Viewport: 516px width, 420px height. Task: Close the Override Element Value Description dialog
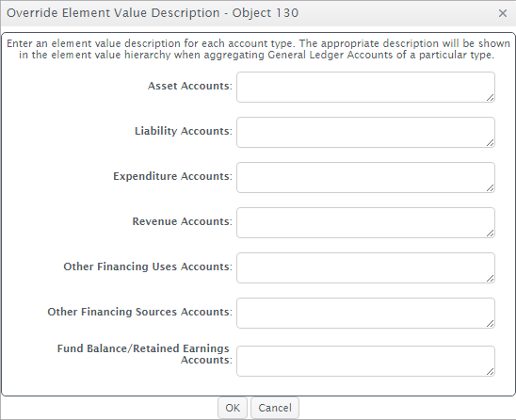point(503,13)
